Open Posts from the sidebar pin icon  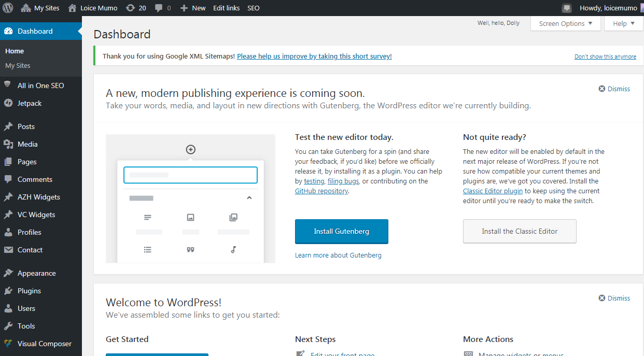coord(9,126)
